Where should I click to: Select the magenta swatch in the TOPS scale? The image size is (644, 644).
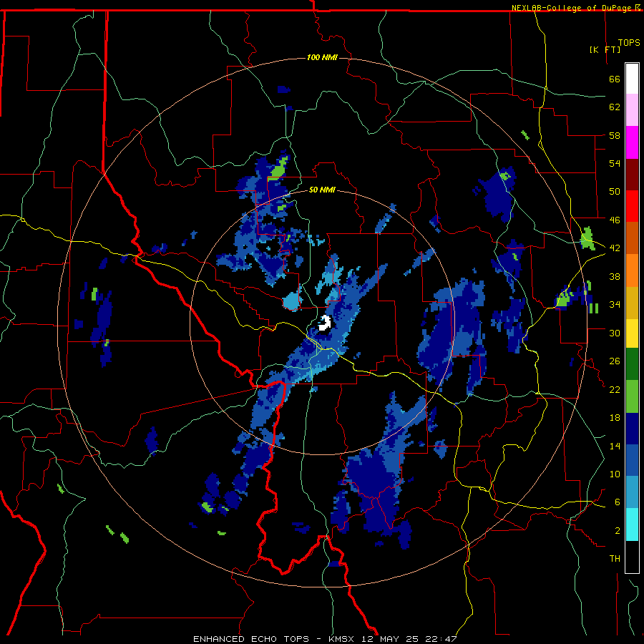coord(632,142)
